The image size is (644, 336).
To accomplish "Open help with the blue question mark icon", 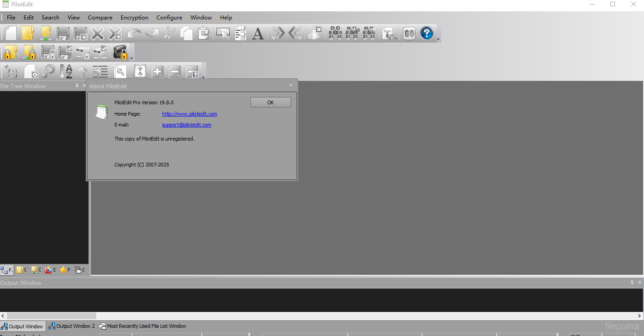I will pyautogui.click(x=427, y=33).
